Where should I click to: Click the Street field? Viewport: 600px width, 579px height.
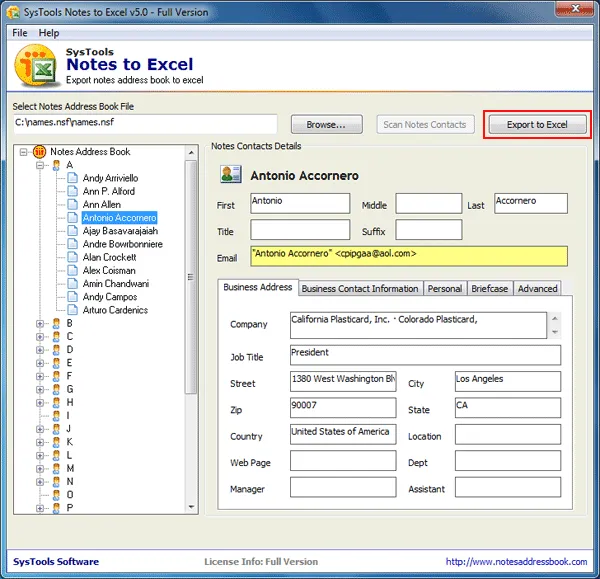pyautogui.click(x=343, y=381)
